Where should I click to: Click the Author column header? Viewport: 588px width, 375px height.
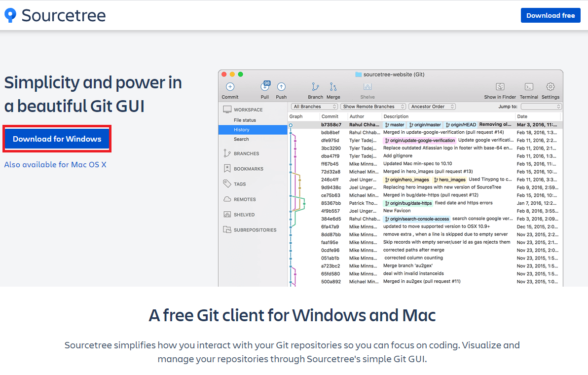(x=357, y=116)
